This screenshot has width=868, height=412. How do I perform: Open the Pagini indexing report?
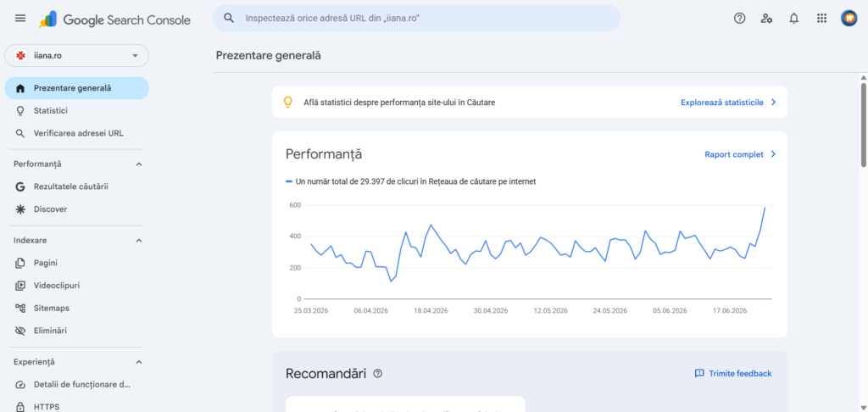76,263
